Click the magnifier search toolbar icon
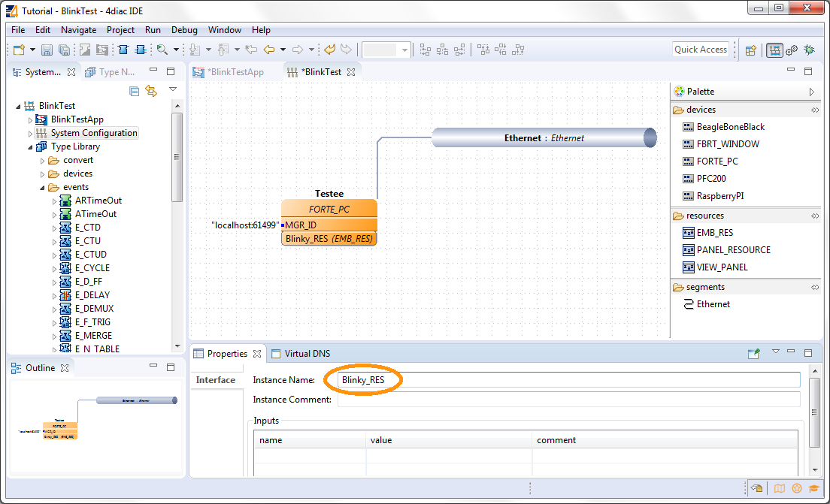 coord(162,50)
